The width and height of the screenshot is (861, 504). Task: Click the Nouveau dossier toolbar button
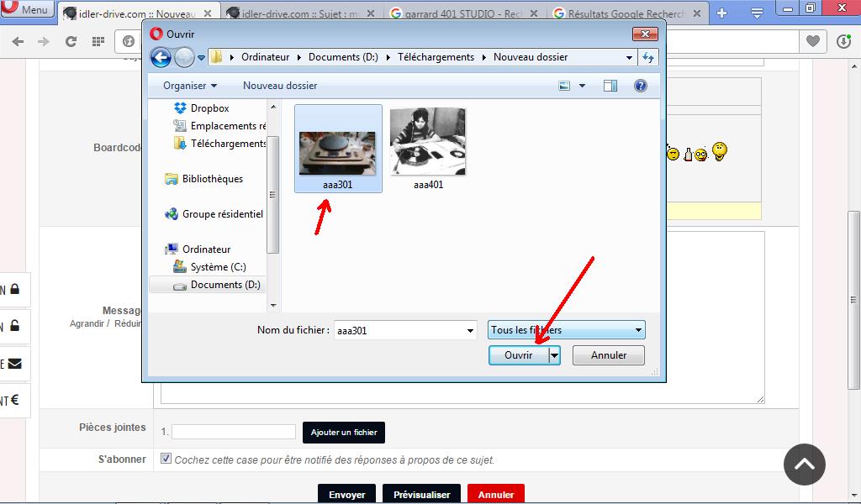[280, 86]
